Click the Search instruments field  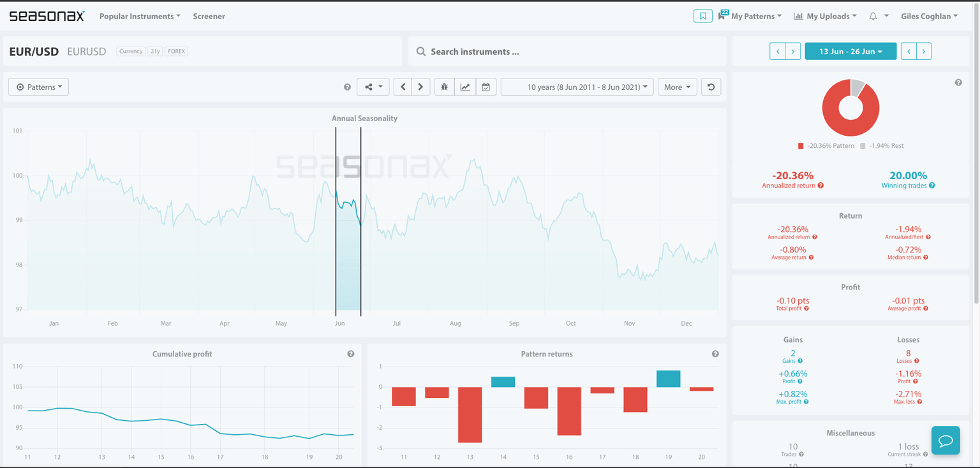[x=568, y=52]
